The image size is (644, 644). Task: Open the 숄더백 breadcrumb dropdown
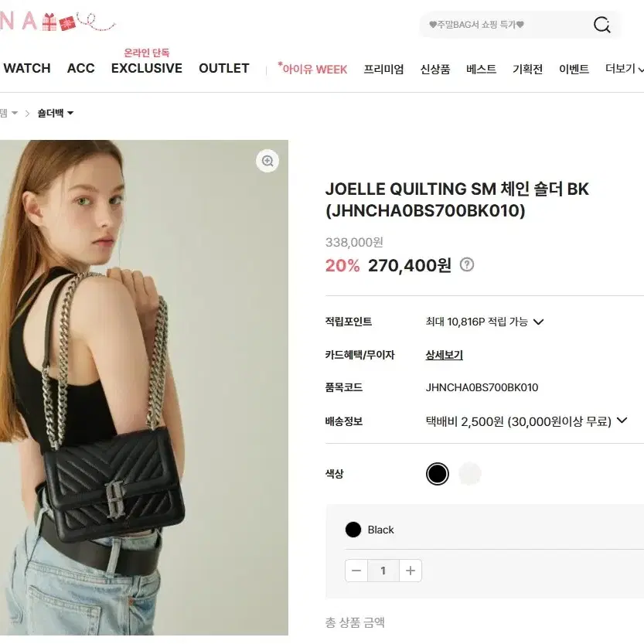[56, 113]
